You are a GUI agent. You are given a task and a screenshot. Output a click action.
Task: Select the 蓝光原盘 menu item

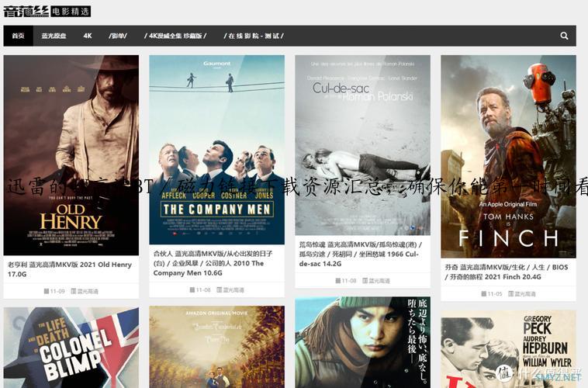pyautogui.click(x=54, y=36)
